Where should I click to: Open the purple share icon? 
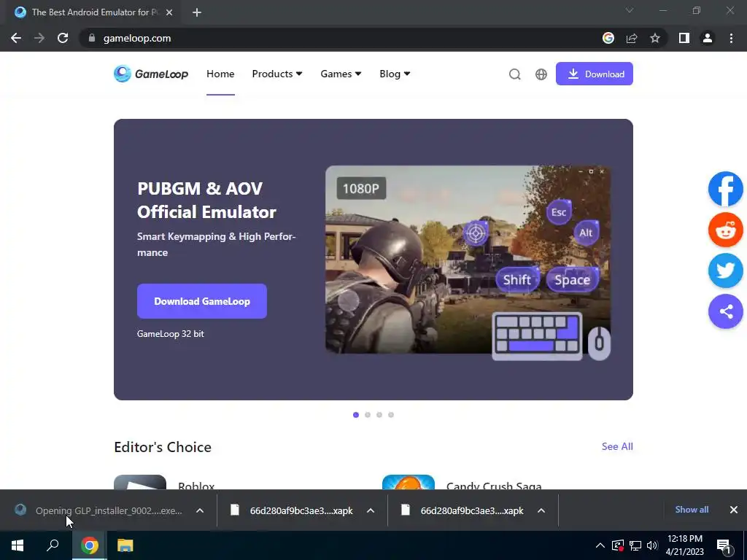point(726,312)
